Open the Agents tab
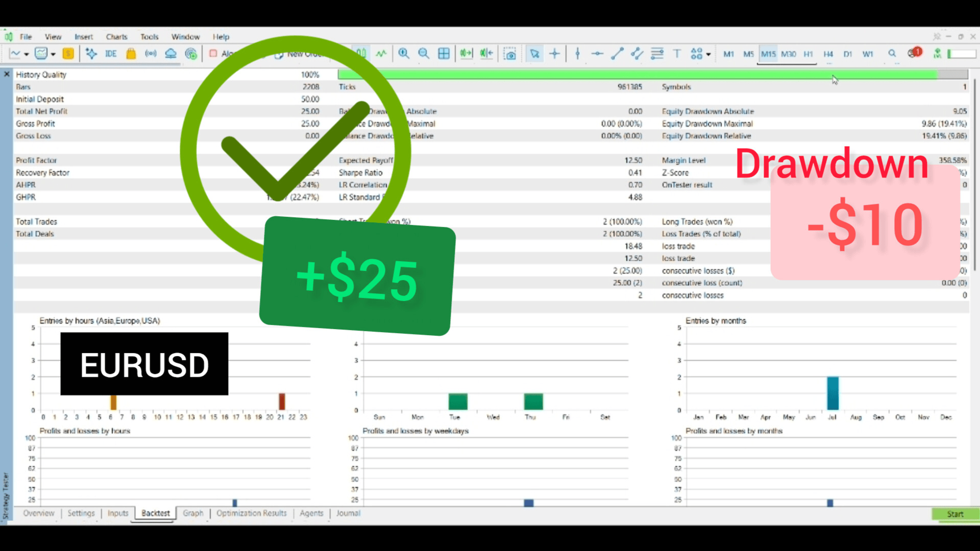This screenshot has width=980, height=551. [x=311, y=513]
